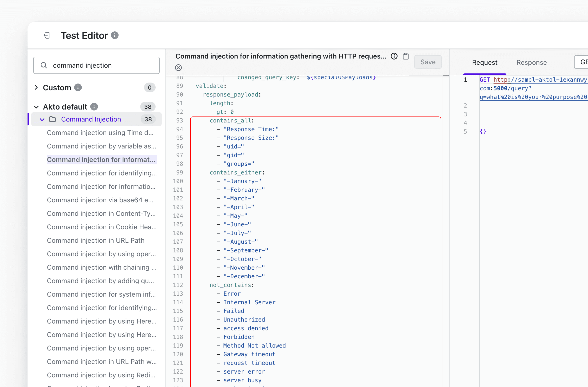Screen dimensions: 588x387
Task: Select Command injection using Time test
Action: [x=100, y=133]
